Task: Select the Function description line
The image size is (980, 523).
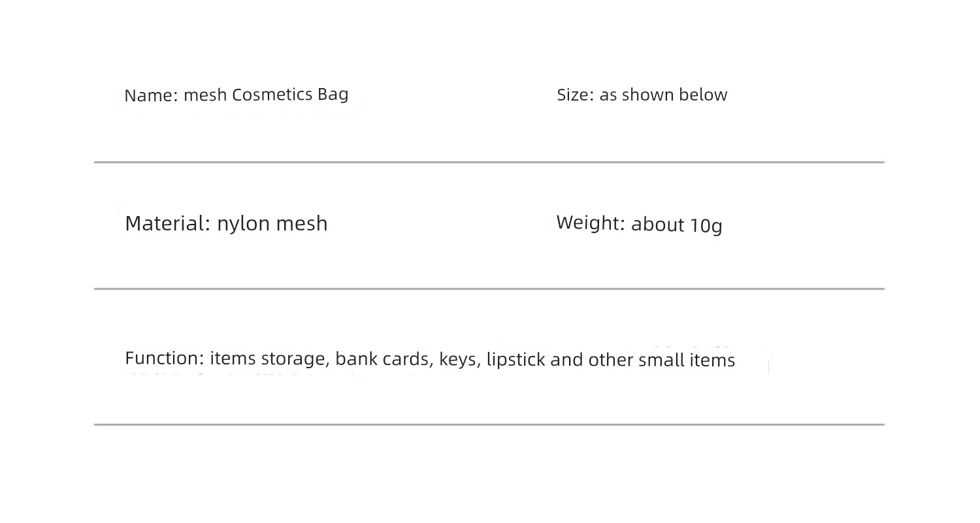Action: pos(430,359)
